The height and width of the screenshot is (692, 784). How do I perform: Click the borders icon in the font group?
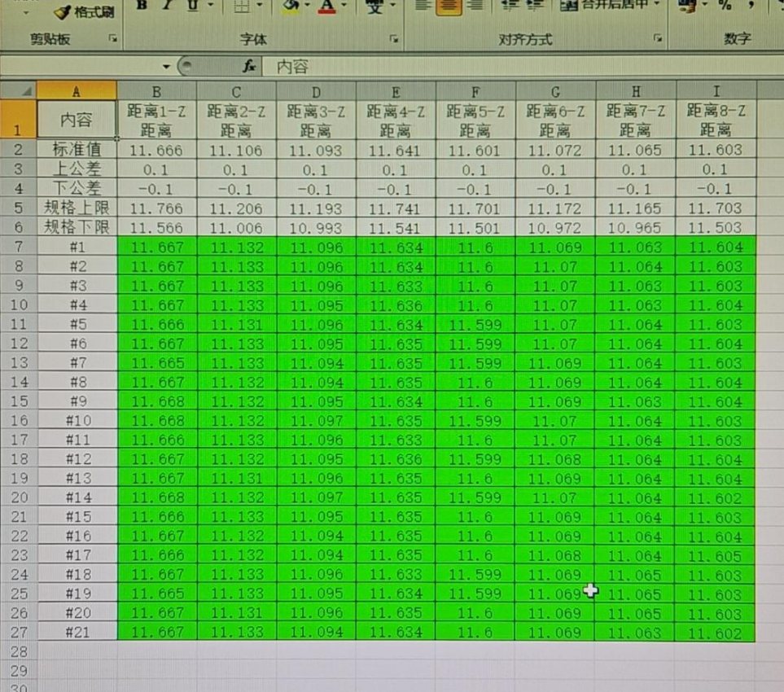click(242, 7)
